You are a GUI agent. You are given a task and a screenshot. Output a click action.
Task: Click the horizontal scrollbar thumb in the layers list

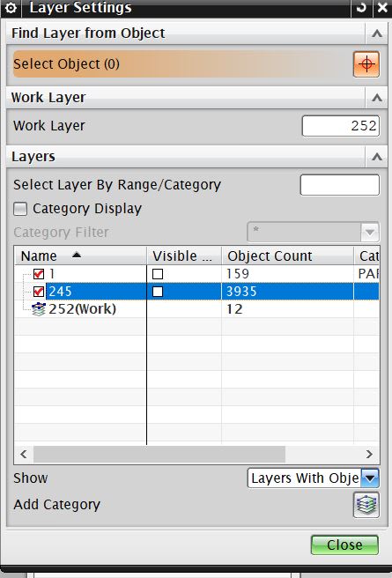[159, 454]
